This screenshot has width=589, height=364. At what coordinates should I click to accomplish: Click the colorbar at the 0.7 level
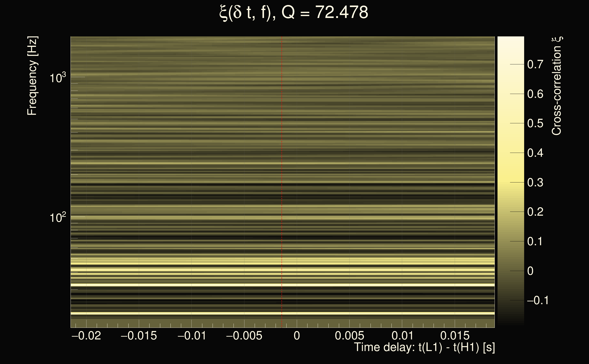510,64
